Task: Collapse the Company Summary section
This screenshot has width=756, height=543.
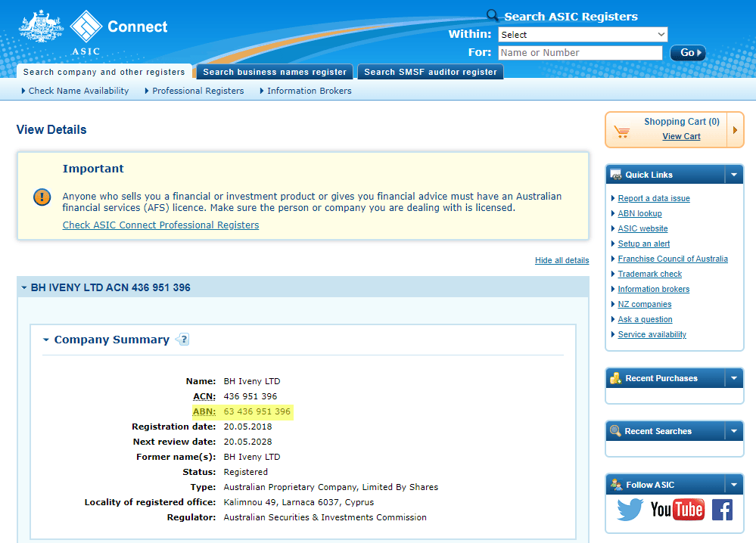Action: click(46, 340)
